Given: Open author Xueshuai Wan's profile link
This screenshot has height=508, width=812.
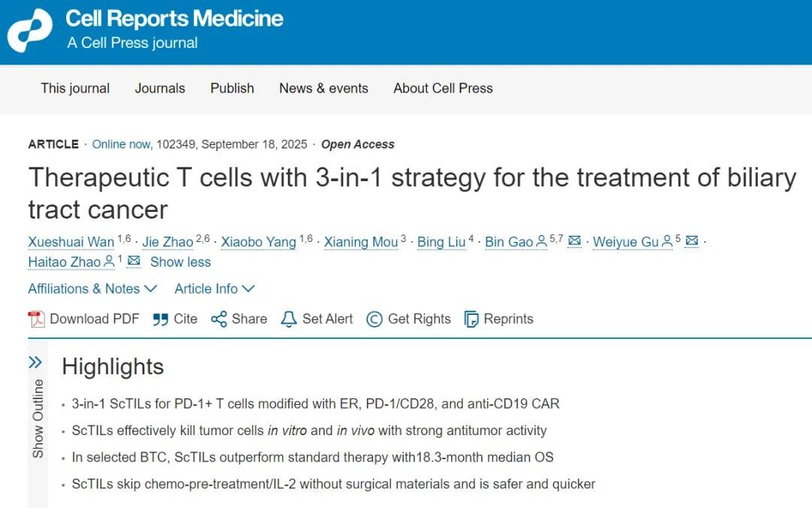Looking at the screenshot, I should coord(71,242).
